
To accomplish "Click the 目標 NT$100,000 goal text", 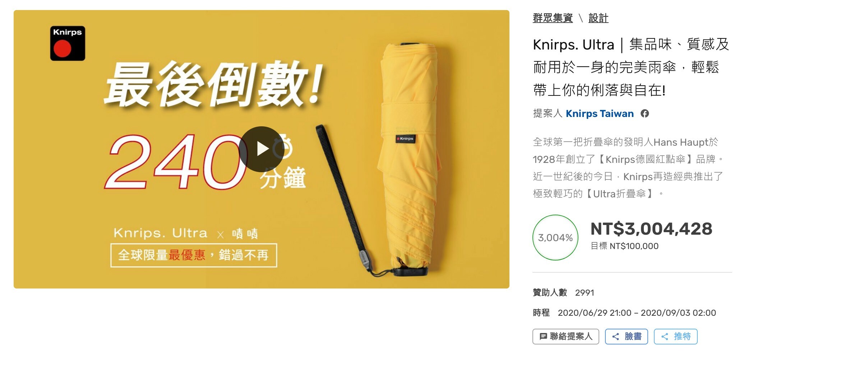I will tap(624, 246).
